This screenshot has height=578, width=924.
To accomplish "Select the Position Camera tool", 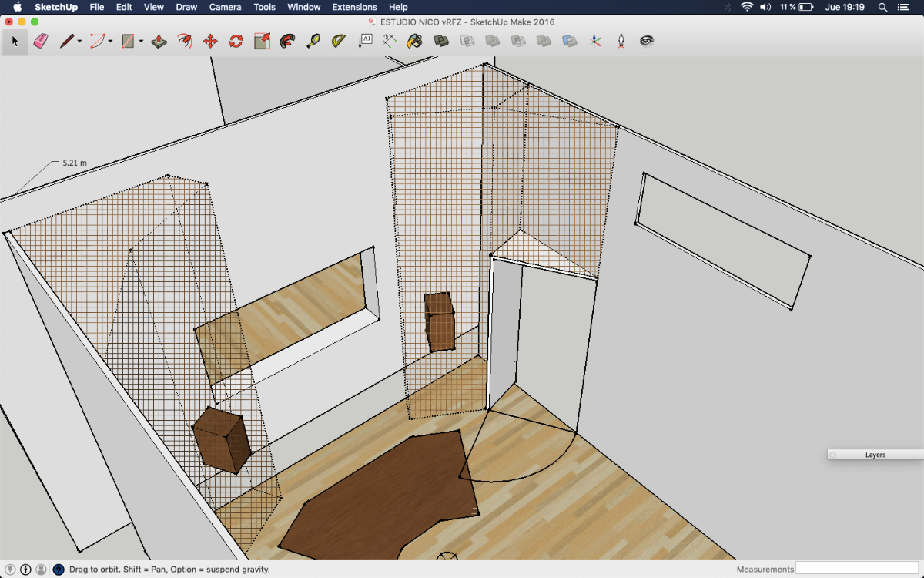I will pyautogui.click(x=621, y=41).
